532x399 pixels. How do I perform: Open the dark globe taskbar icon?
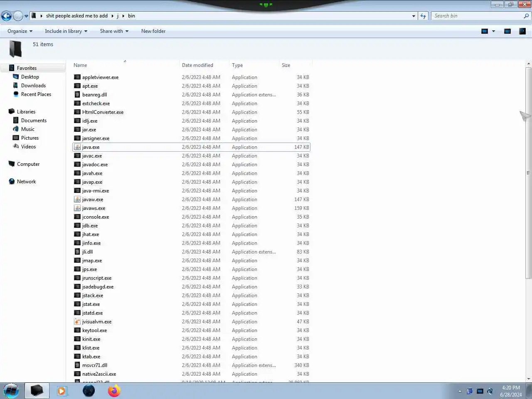click(89, 391)
